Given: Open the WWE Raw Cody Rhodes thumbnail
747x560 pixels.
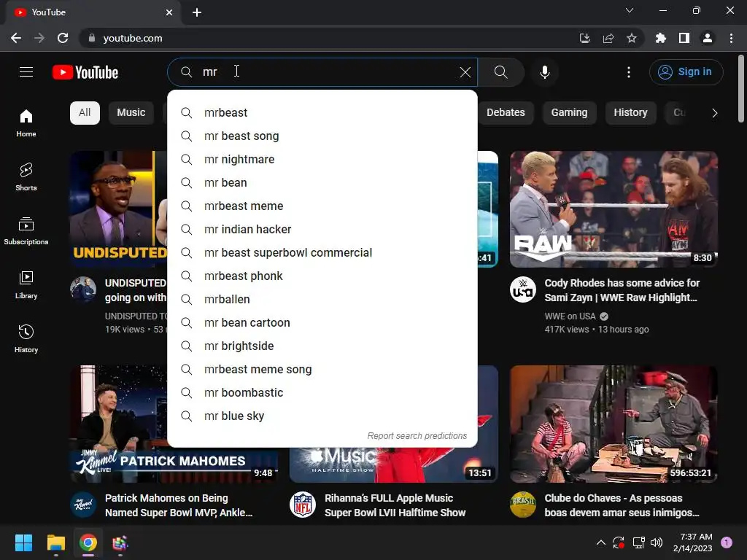Looking at the screenshot, I should pyautogui.click(x=614, y=209).
